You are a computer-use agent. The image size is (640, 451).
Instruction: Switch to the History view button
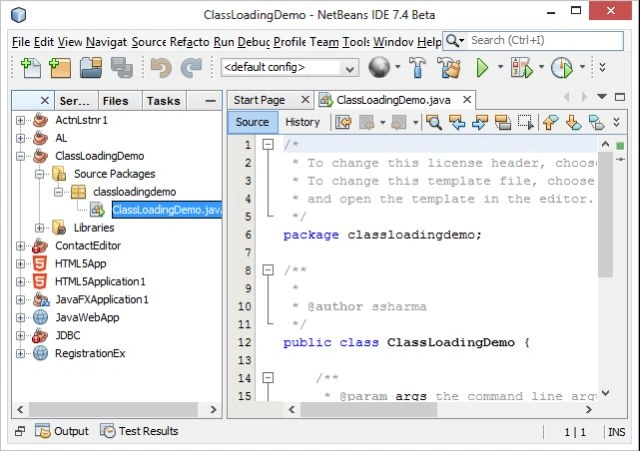click(x=302, y=122)
